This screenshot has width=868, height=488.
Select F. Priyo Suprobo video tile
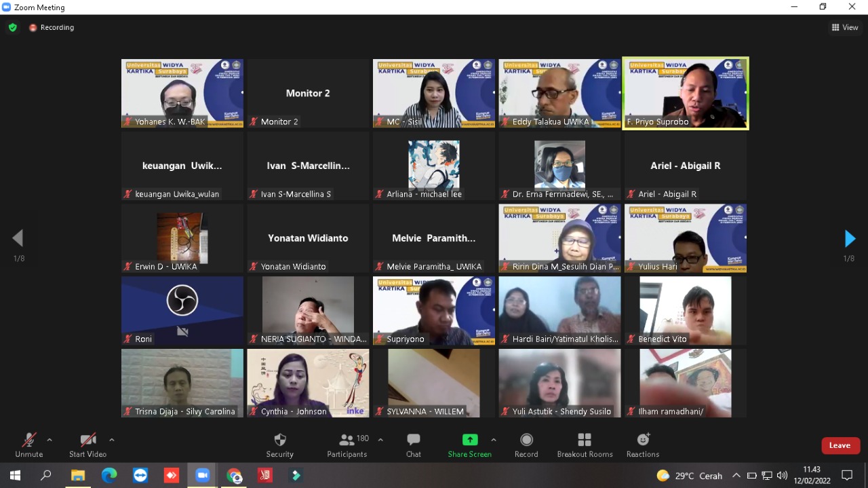[686, 93]
